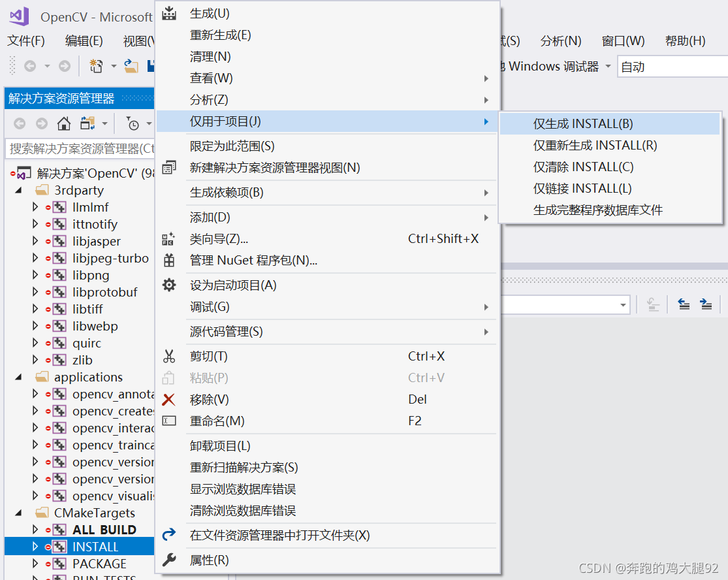The height and width of the screenshot is (580, 728).
Task: Expand the ALL_BUILD project node
Action: [35, 530]
